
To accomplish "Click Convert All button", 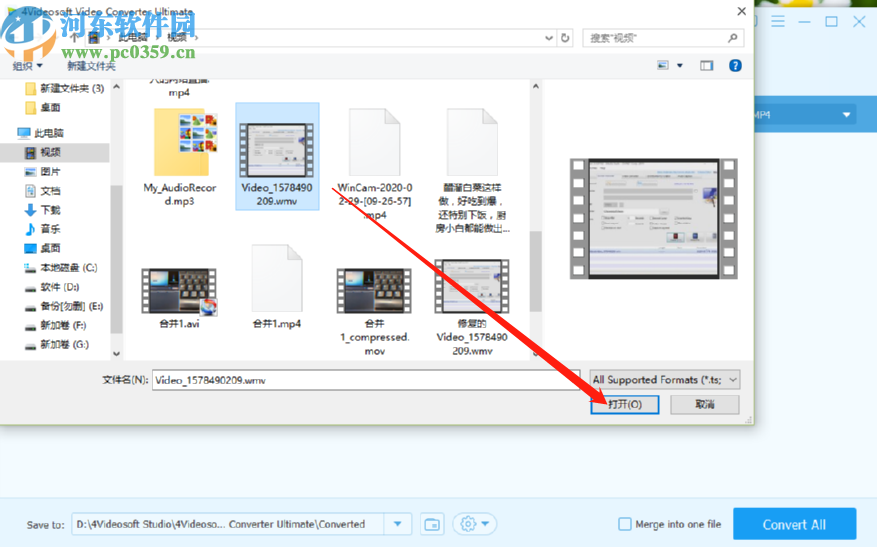I will click(x=794, y=524).
